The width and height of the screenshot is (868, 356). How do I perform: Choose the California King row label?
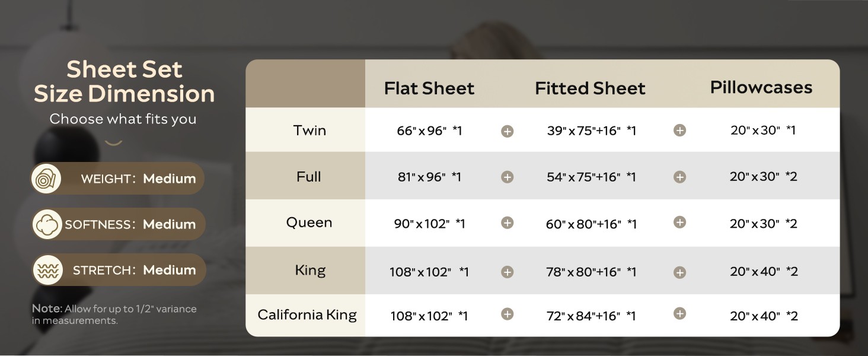click(x=307, y=314)
